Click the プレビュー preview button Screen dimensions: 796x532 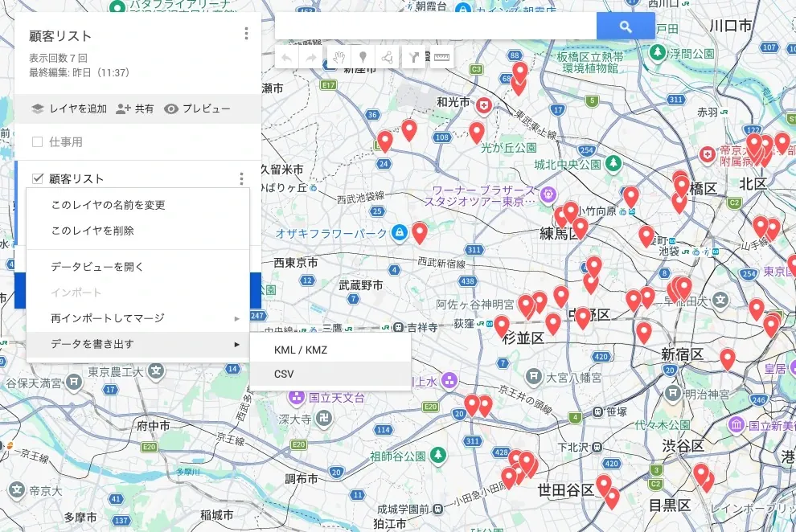point(197,108)
